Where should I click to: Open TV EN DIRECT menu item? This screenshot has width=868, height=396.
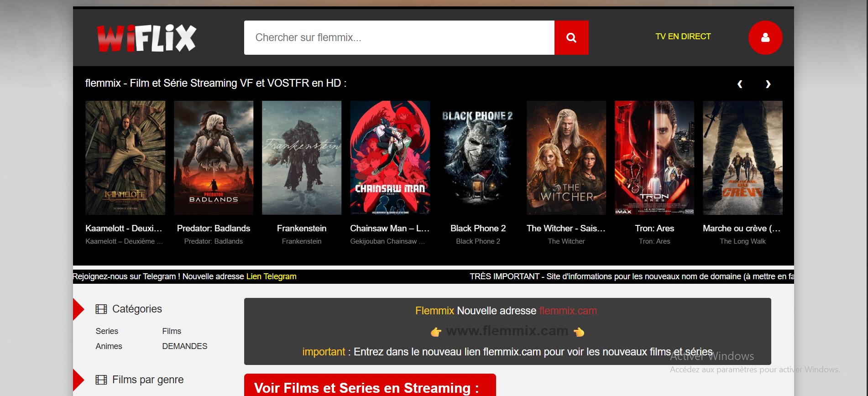pos(683,36)
